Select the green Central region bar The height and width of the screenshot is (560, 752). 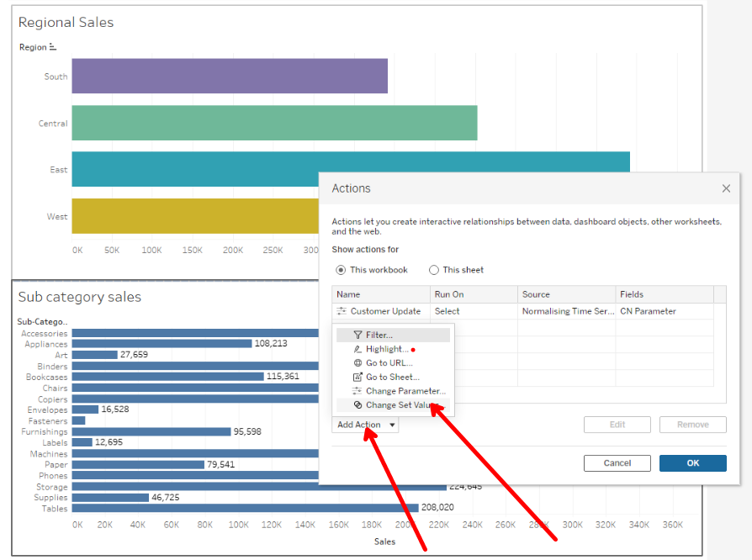pyautogui.click(x=273, y=123)
